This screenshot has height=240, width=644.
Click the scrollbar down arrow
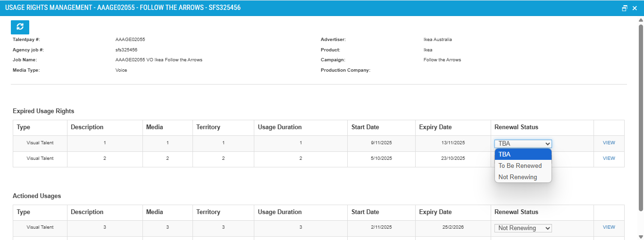pos(641,237)
